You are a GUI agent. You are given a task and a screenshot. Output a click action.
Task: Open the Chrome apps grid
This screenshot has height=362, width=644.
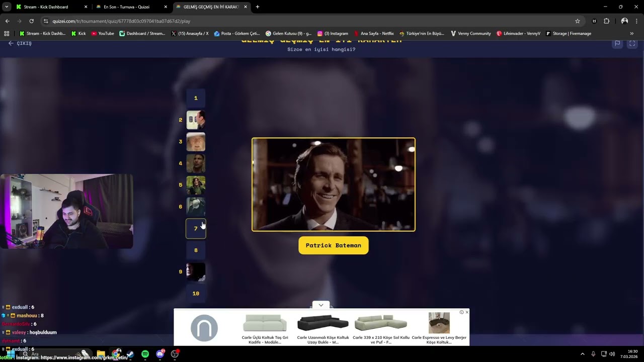click(x=7, y=34)
